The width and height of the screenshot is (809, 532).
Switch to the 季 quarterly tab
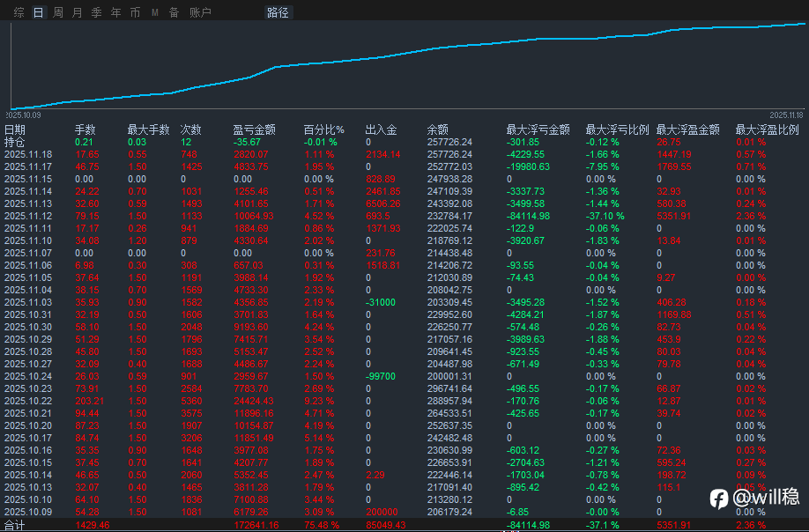(x=96, y=12)
